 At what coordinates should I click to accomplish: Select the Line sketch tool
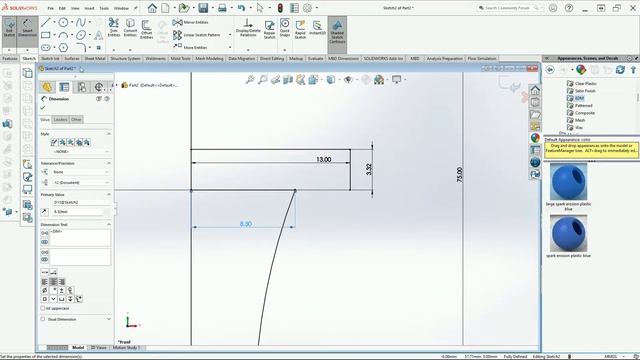pos(46,22)
